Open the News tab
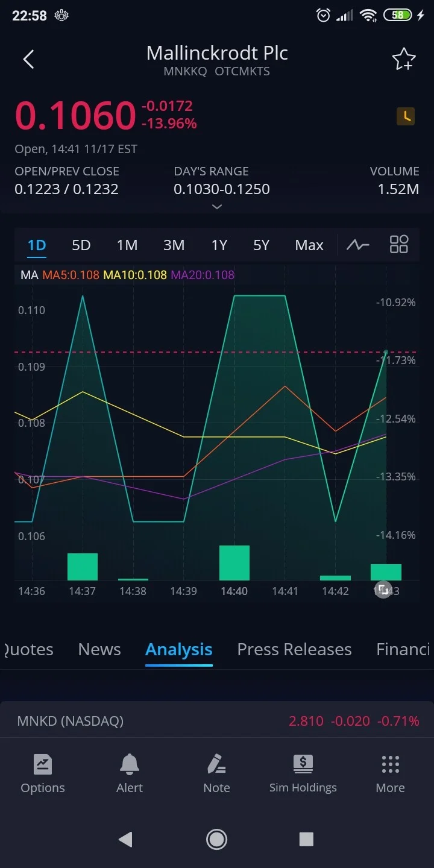Screen dimensions: 434x868 (x=99, y=649)
